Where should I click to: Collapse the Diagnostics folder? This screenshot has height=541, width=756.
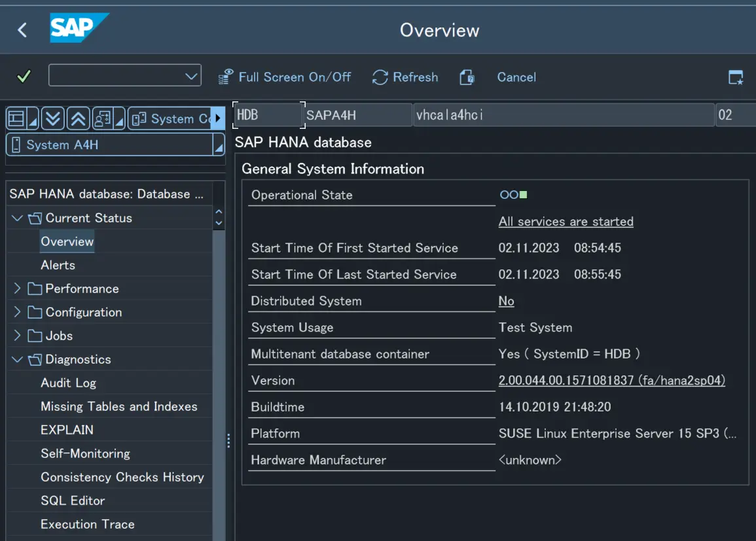tap(18, 359)
